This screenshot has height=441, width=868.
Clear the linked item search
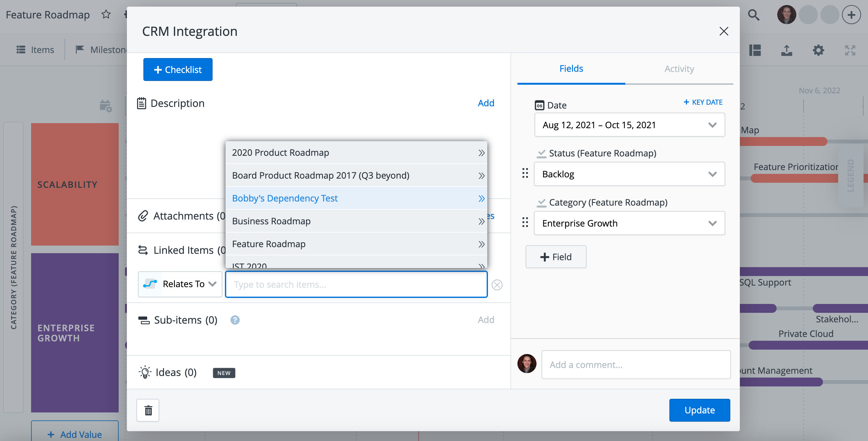click(x=497, y=285)
